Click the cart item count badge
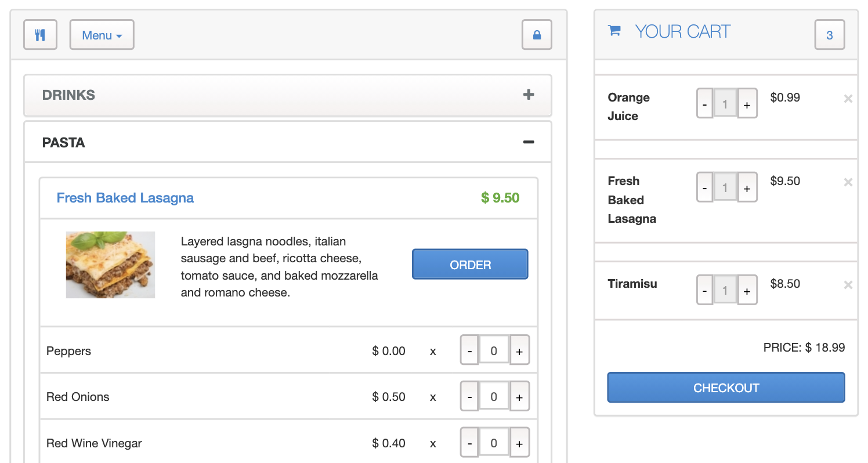Screen dimensions: 868x463 (x=830, y=35)
